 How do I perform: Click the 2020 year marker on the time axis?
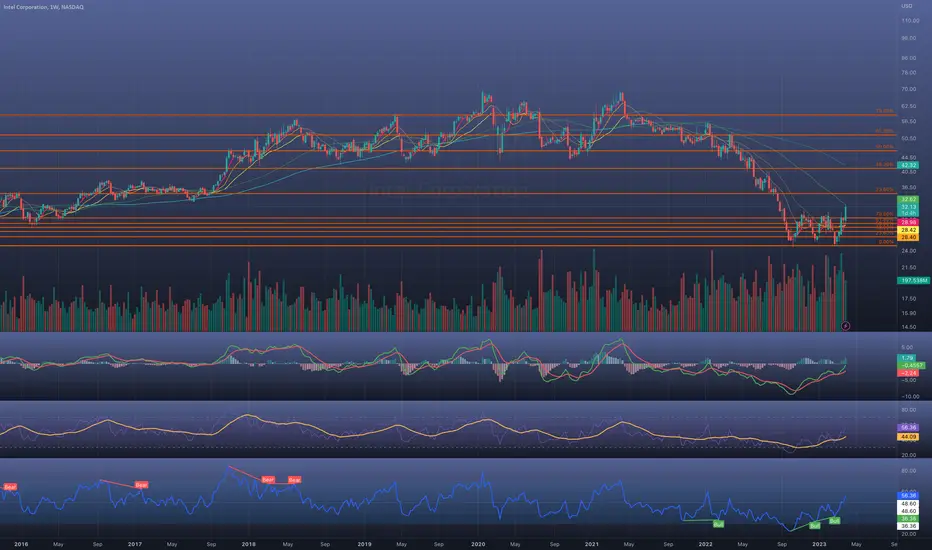pyautogui.click(x=478, y=544)
